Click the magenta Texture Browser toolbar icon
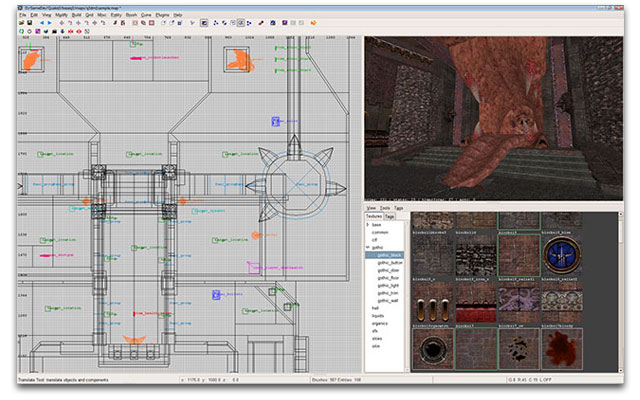Screen dimensions: 640x400 point(284,23)
